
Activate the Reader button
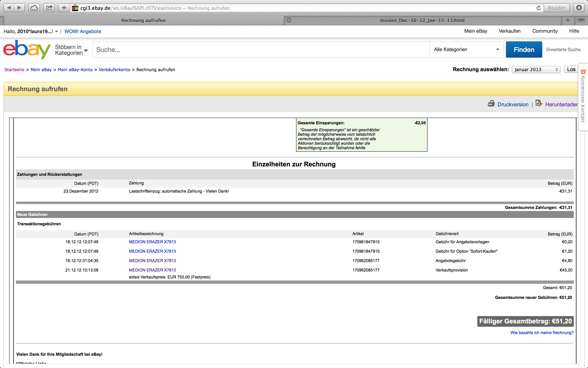click(x=557, y=8)
